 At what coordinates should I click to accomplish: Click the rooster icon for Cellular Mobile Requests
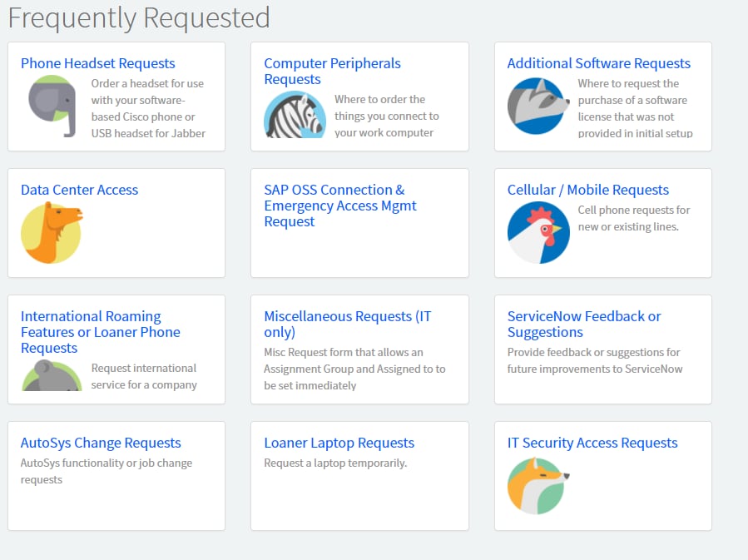[x=538, y=232]
